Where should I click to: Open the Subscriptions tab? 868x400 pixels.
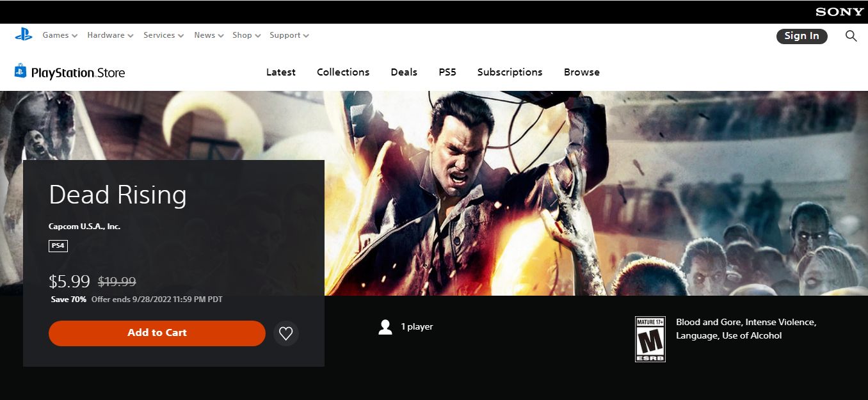click(510, 72)
